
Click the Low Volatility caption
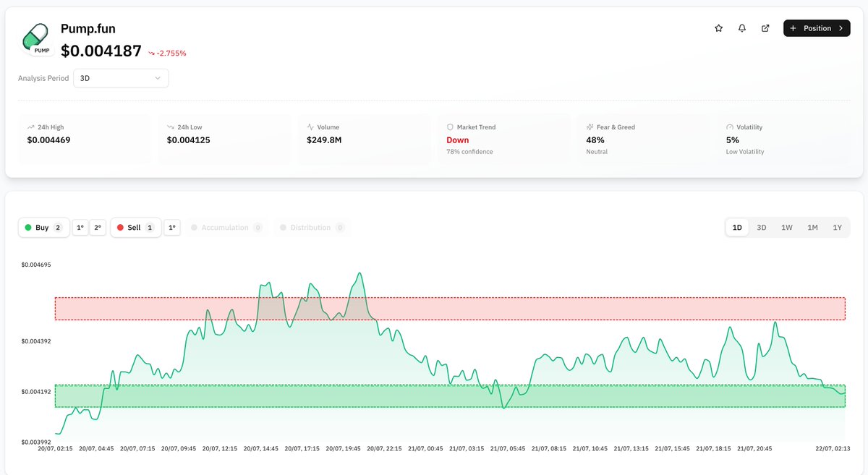coord(745,152)
